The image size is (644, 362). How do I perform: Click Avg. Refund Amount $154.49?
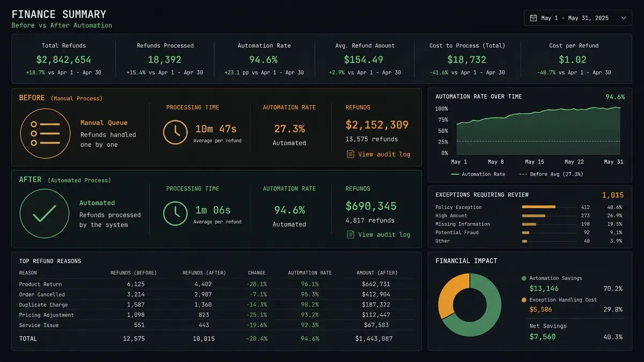363,60
